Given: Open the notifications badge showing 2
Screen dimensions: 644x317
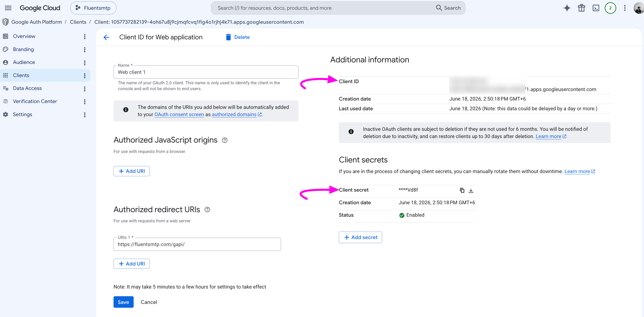Looking at the screenshot, I should 610,8.
